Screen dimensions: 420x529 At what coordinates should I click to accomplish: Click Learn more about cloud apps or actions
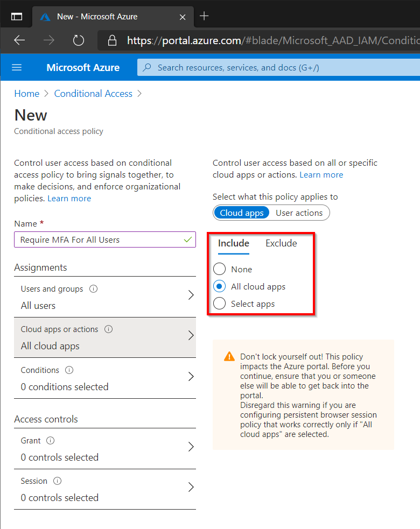[321, 175]
